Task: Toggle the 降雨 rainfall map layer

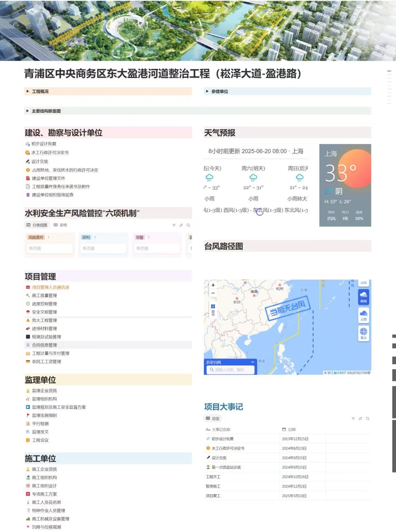Action: [x=363, y=297]
